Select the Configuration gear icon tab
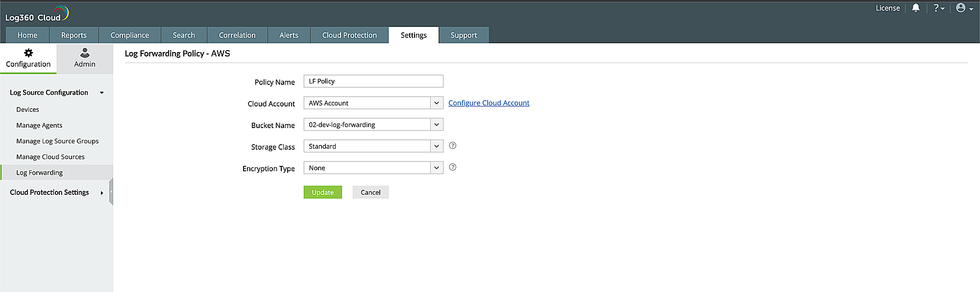 tap(28, 58)
